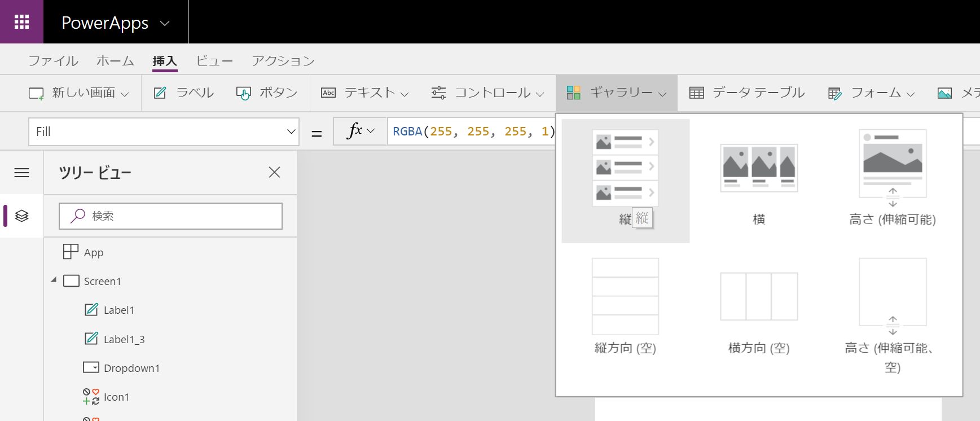The height and width of the screenshot is (421, 980).
Task: Expand the 新しい画面 dropdown chevron
Action: click(x=125, y=94)
